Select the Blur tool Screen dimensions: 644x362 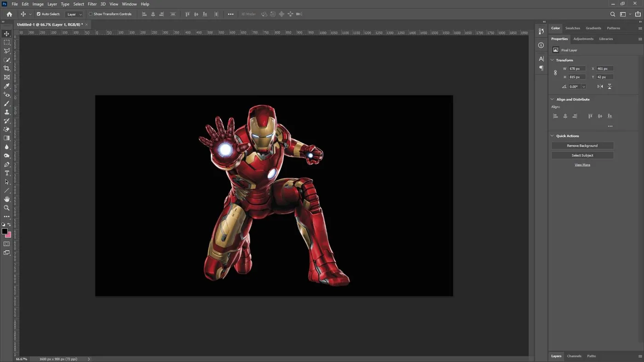tap(7, 147)
